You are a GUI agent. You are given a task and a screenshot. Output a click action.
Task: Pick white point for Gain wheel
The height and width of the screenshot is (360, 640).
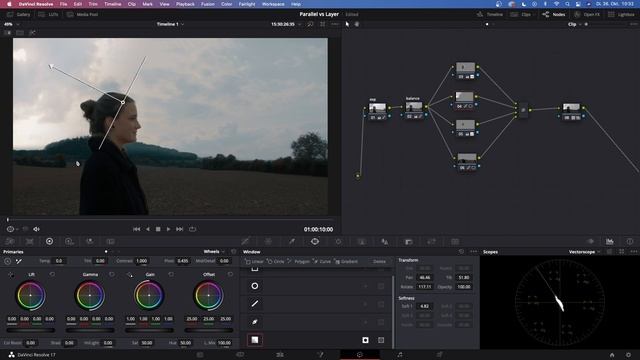[x=130, y=275]
